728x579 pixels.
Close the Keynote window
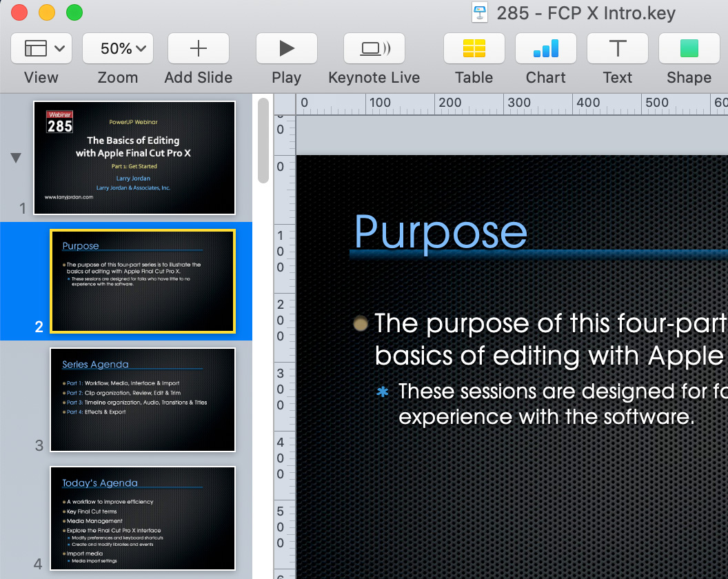click(x=19, y=12)
